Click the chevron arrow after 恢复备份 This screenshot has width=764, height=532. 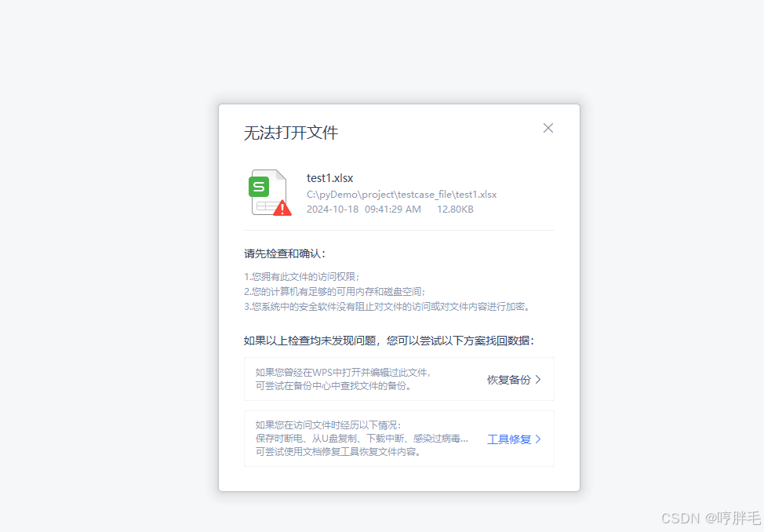(538, 379)
